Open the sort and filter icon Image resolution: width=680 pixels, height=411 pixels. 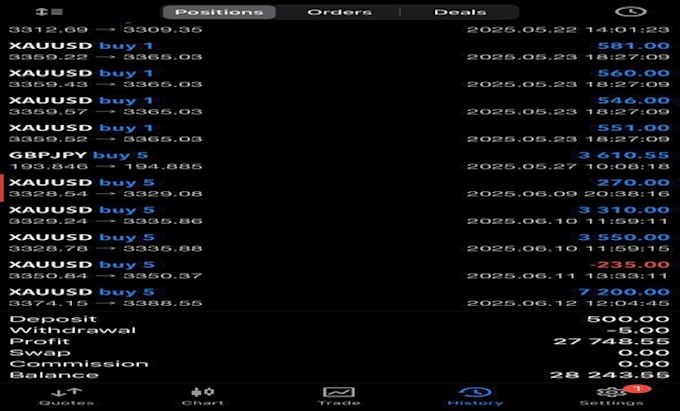coord(49,12)
